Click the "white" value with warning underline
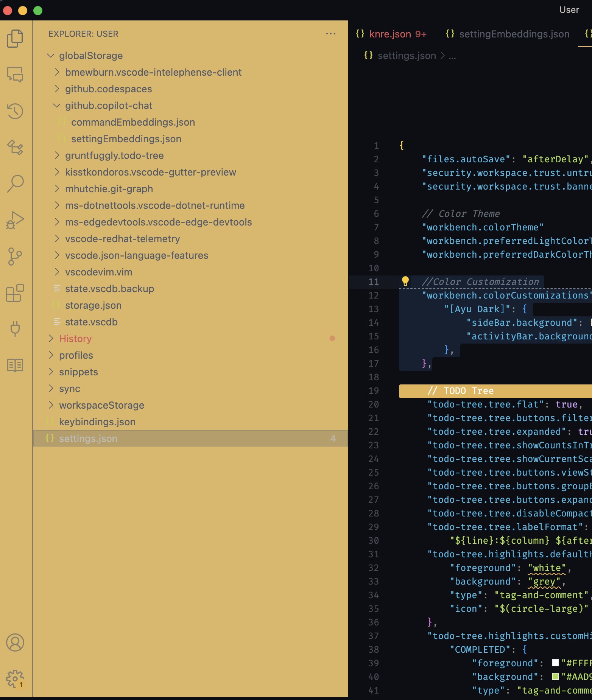Screen dimensions: 592x700 pos(547,568)
